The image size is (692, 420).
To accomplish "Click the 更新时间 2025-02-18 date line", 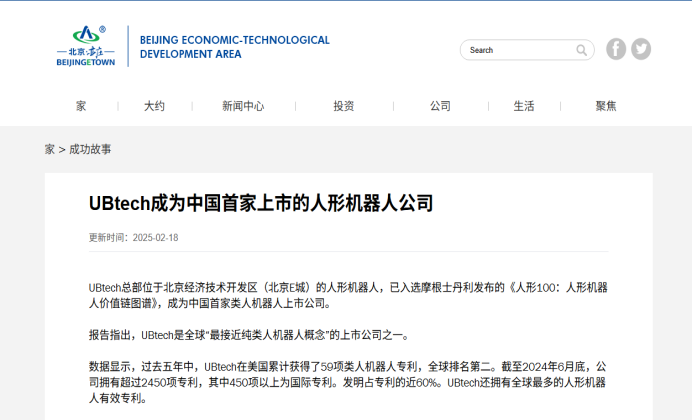I will [134, 237].
